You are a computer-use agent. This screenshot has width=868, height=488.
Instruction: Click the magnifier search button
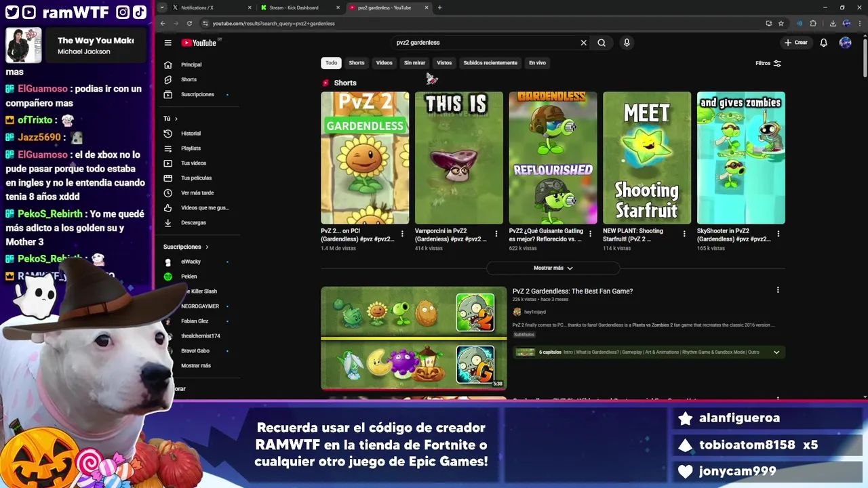(601, 43)
